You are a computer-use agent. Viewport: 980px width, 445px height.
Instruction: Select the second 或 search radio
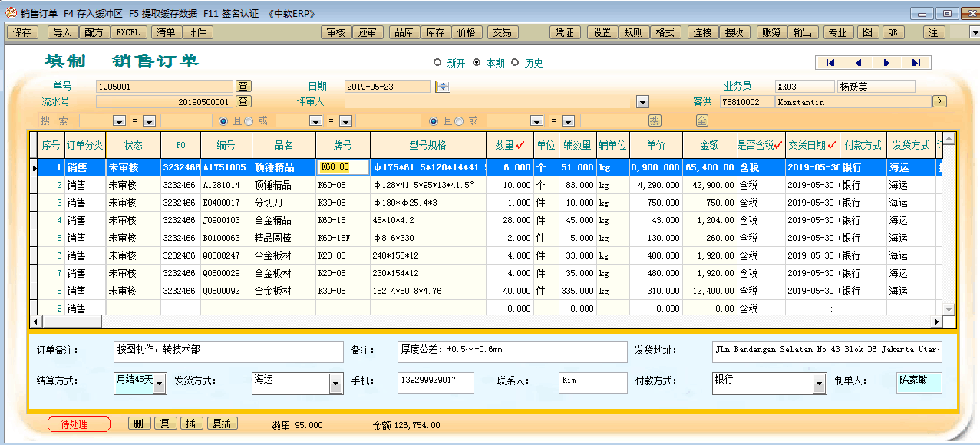pyautogui.click(x=460, y=120)
